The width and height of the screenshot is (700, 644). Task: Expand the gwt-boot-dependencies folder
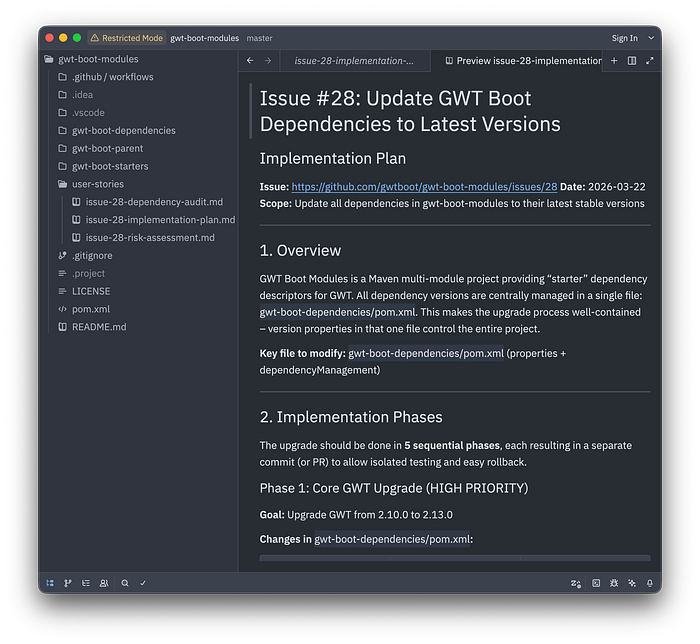pos(63,130)
